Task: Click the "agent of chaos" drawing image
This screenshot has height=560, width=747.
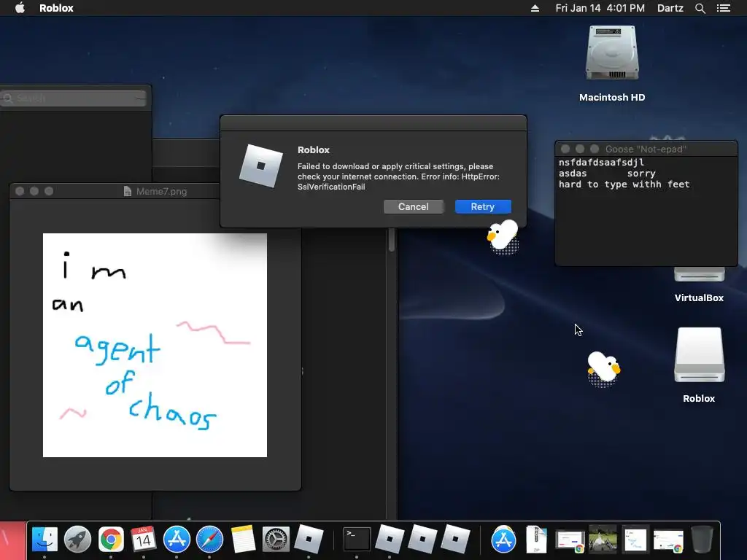Action: pos(155,345)
